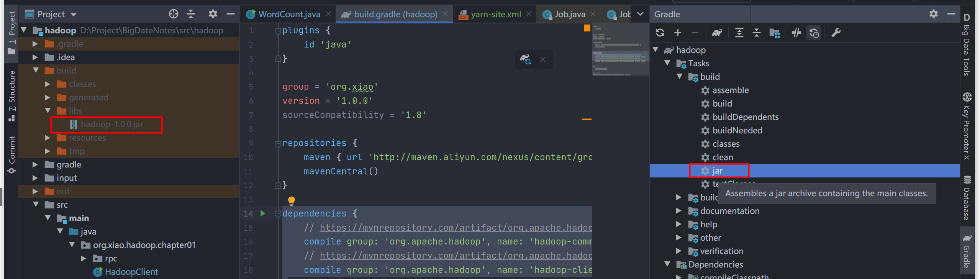Hide the Gradle tool window
Image resolution: width=980 pixels, height=279 pixels.
[951, 14]
